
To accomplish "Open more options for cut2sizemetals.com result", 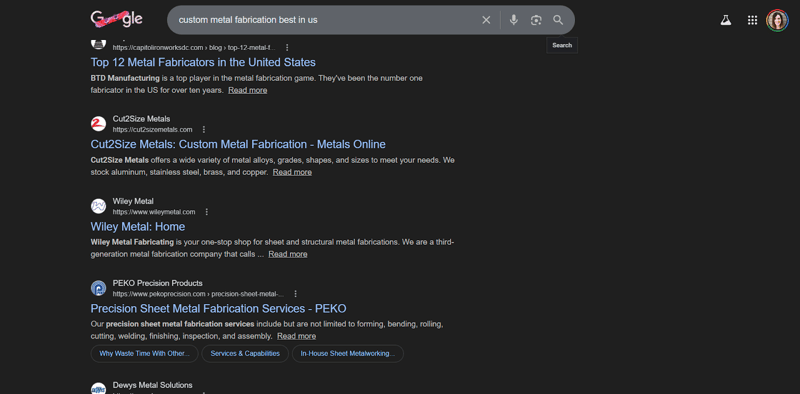I will tap(204, 130).
